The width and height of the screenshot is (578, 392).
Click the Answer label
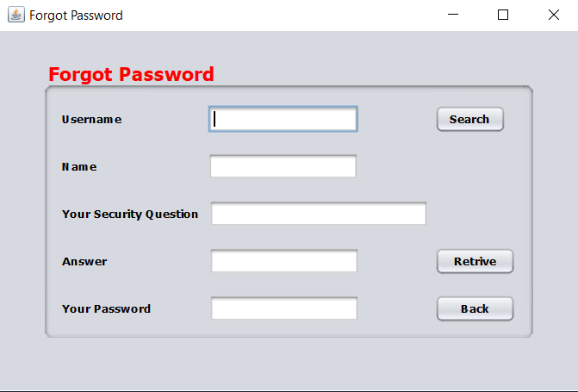(84, 262)
